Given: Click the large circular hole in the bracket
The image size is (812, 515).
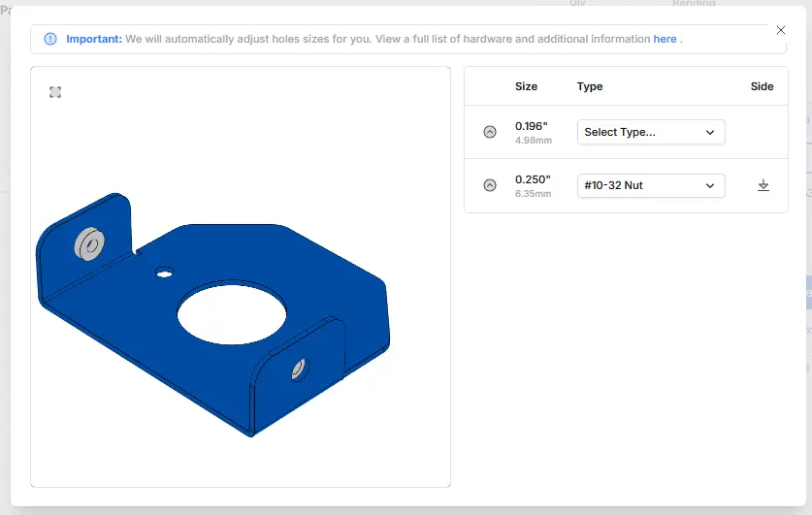Looking at the screenshot, I should (231, 312).
